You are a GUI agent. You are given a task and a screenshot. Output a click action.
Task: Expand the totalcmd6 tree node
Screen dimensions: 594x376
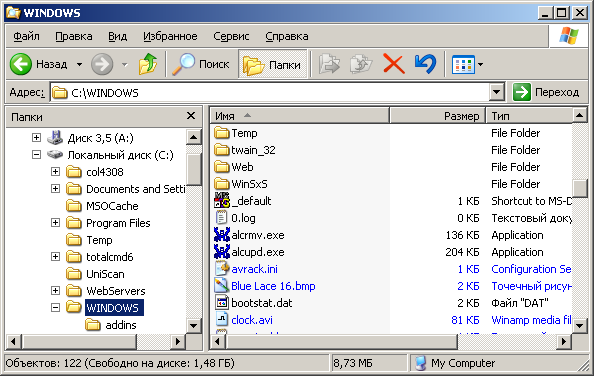point(55,256)
